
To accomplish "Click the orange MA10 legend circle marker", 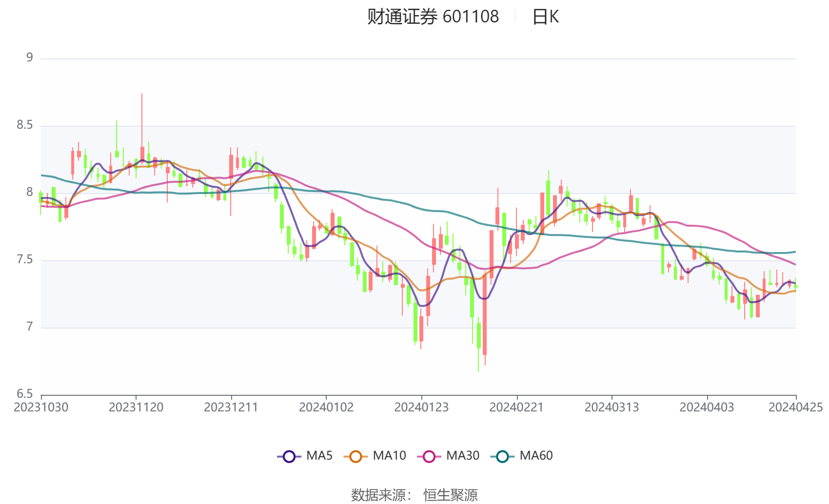I will click(355, 457).
